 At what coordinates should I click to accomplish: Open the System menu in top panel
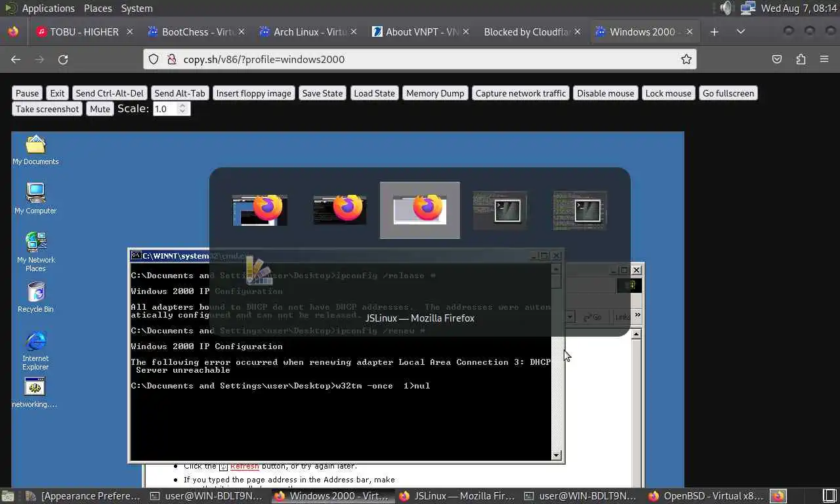136,8
